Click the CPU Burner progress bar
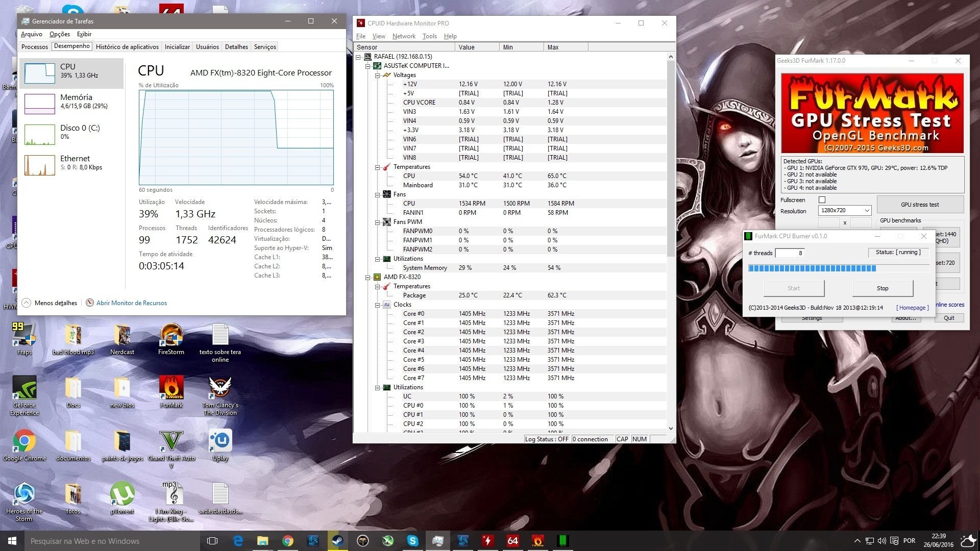The width and height of the screenshot is (980, 551). [839, 268]
